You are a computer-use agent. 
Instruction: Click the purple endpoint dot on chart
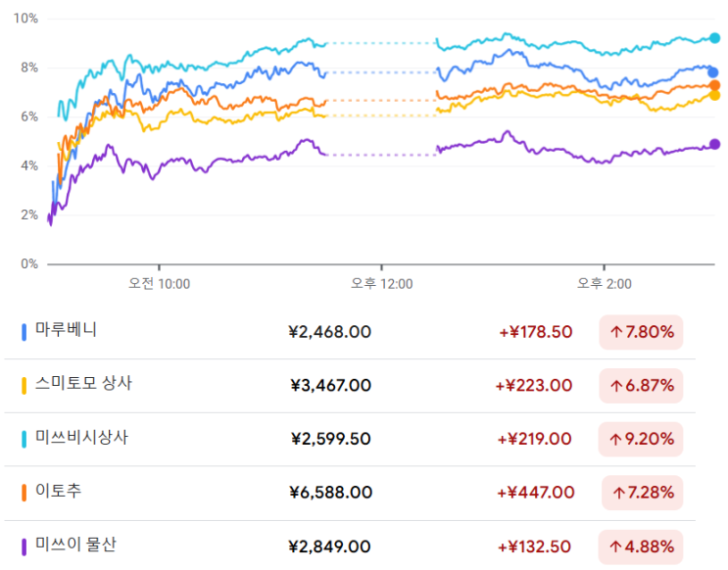pyautogui.click(x=714, y=144)
